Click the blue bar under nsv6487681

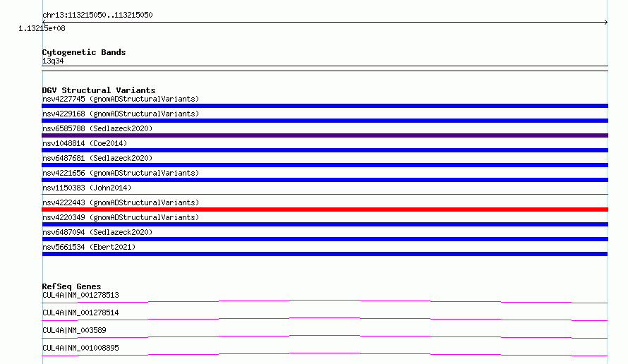click(x=325, y=165)
